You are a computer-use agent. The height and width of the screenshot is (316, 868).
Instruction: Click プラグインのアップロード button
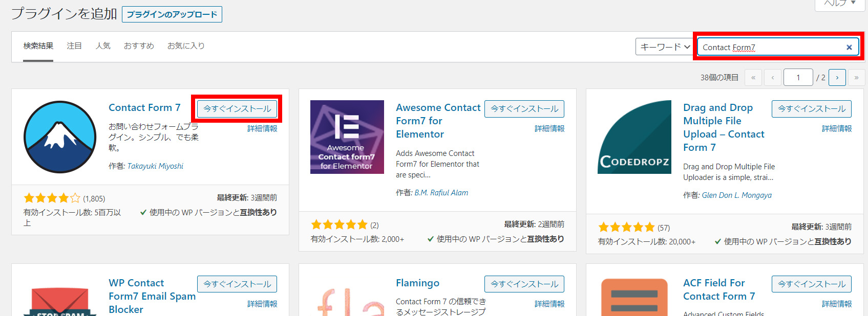[x=172, y=14]
